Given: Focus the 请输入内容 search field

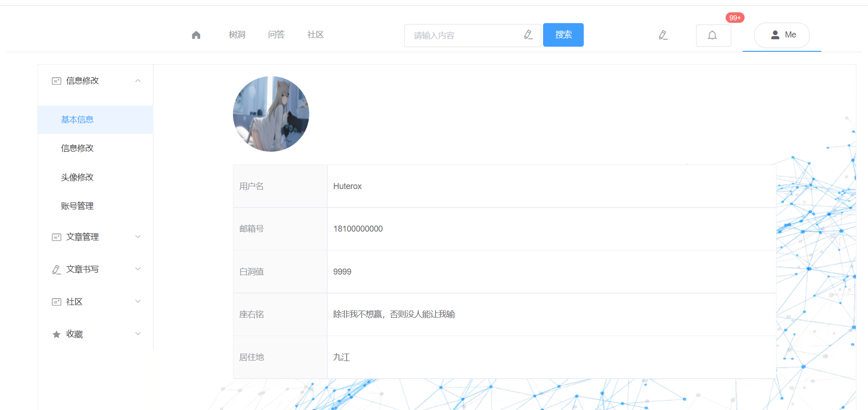Looking at the screenshot, I should point(473,36).
